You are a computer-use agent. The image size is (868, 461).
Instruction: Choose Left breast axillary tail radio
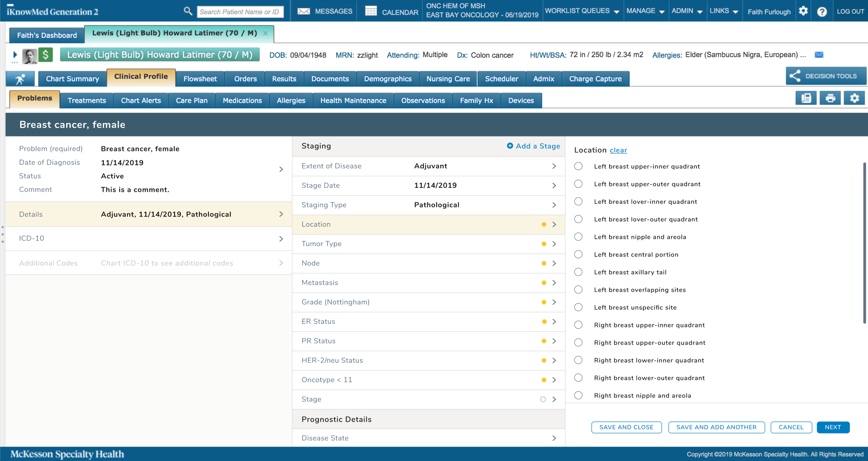pyautogui.click(x=578, y=272)
